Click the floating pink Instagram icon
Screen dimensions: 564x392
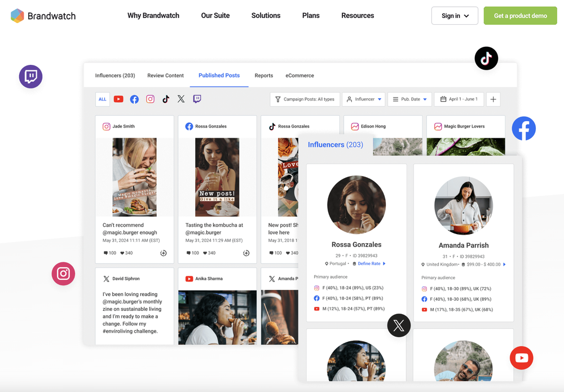[63, 274]
